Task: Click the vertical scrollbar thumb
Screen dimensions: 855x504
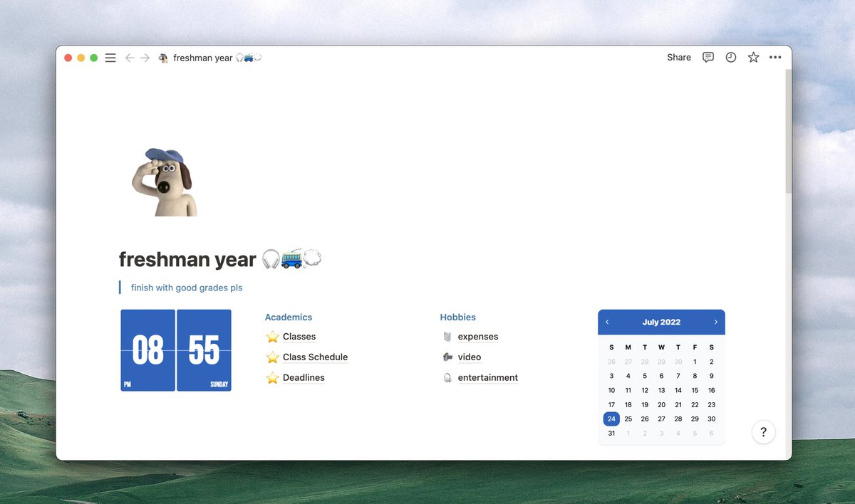Action: (x=788, y=132)
